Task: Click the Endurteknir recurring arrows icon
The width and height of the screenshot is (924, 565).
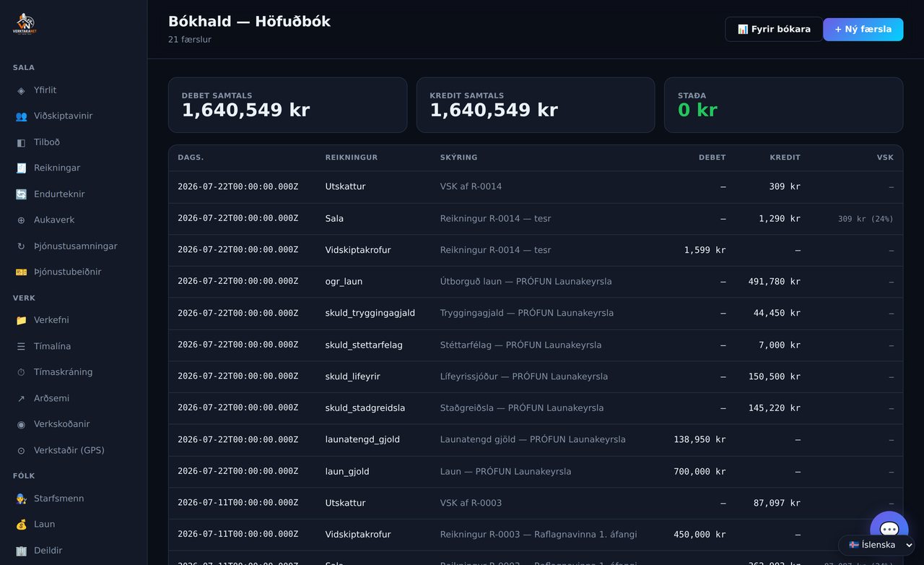Action: 21,194
